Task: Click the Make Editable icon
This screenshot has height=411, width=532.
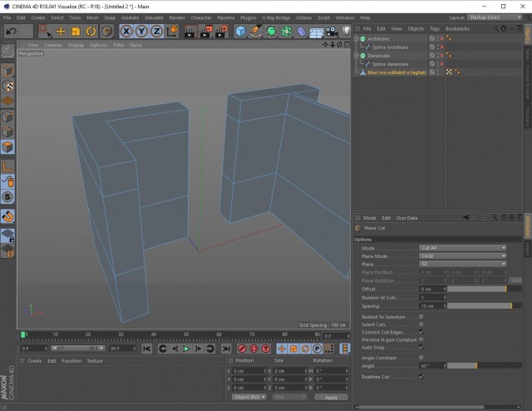Action: click(7, 52)
